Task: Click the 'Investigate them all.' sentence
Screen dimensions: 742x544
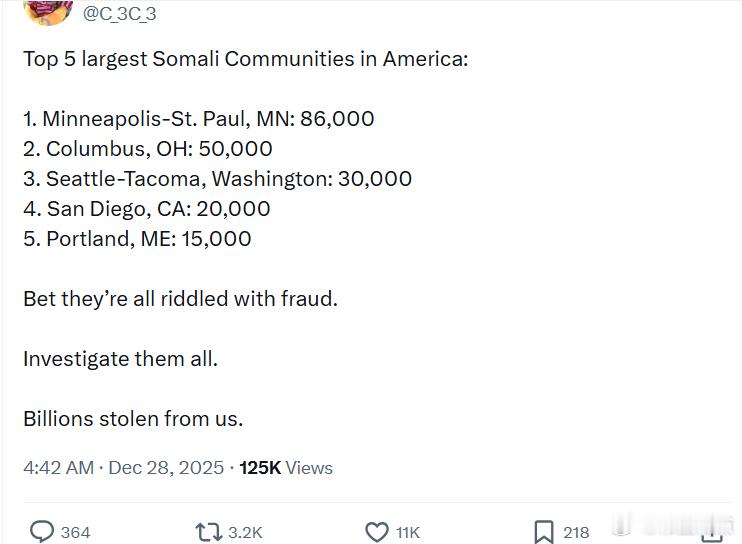Action: pos(120,358)
